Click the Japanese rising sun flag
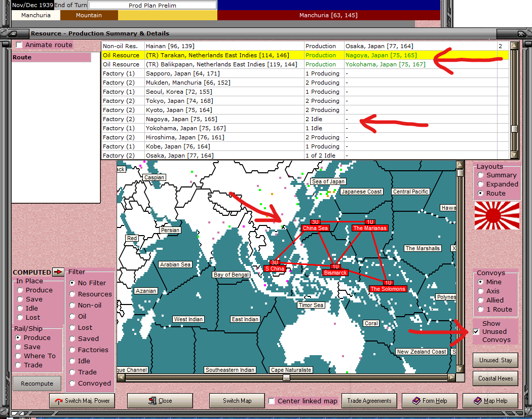The width and height of the screenshot is (532, 419). tap(497, 215)
